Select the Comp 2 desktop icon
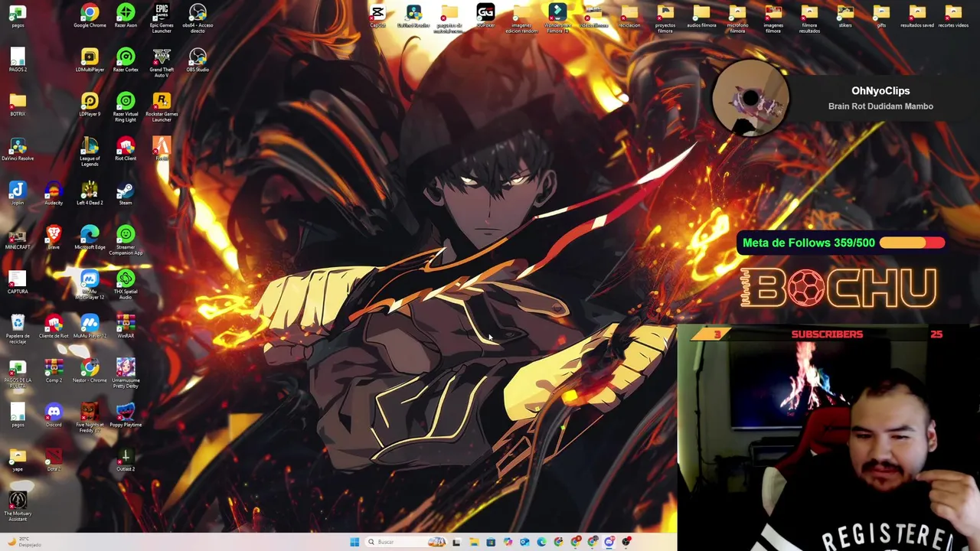The height and width of the screenshot is (551, 980). [x=54, y=371]
